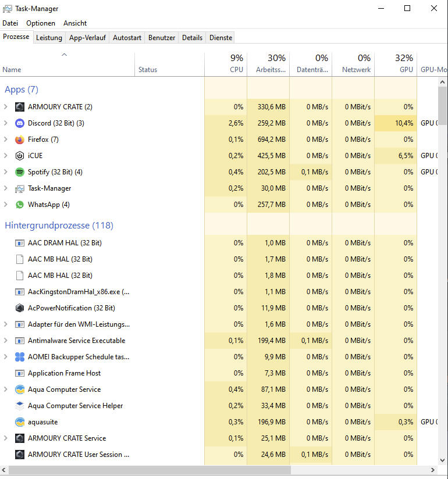The image size is (448, 479).
Task: Select the Hintergrundprozesse (118) group header
Action: click(x=59, y=226)
